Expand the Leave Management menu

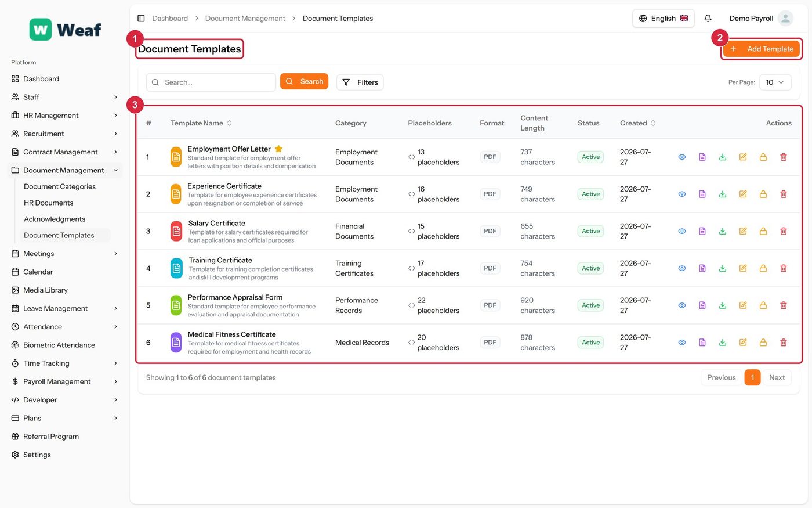coord(64,308)
